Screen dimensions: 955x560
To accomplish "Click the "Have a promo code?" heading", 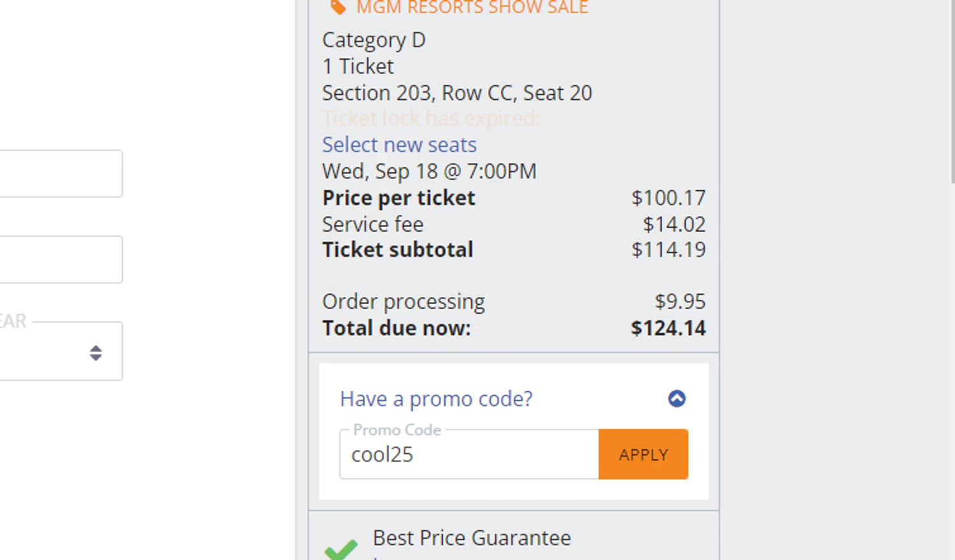I will tap(436, 399).
